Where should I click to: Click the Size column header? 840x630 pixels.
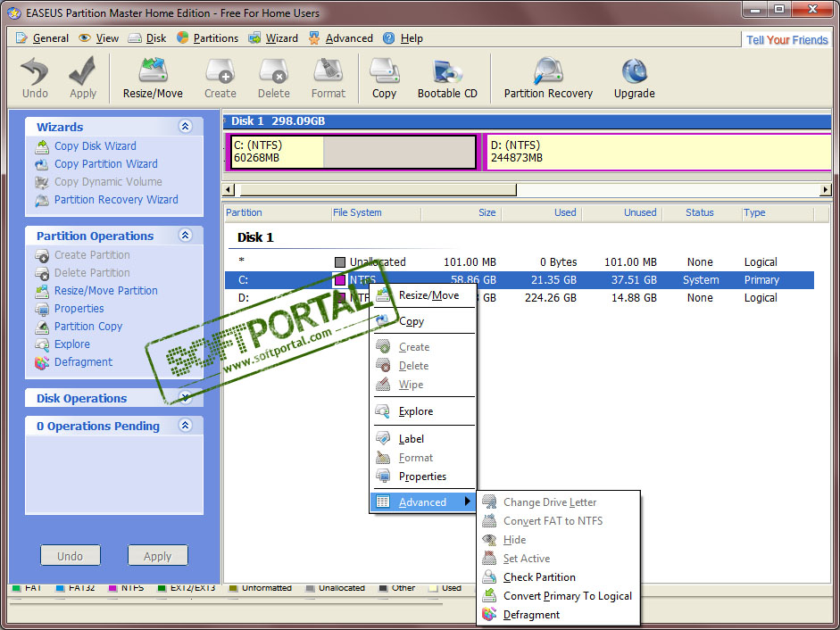[461, 212]
